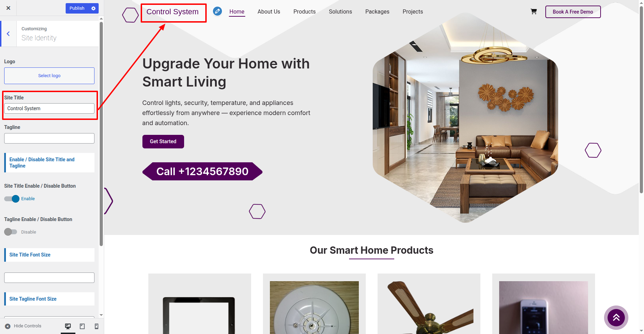Click the Get Started button
The height and width of the screenshot is (334, 644).
click(x=163, y=141)
